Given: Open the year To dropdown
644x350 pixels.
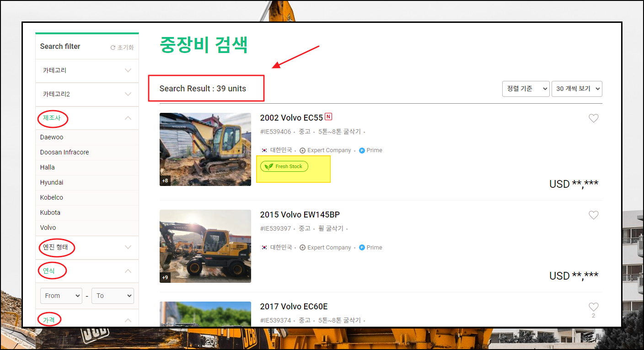Looking at the screenshot, I should tap(113, 296).
